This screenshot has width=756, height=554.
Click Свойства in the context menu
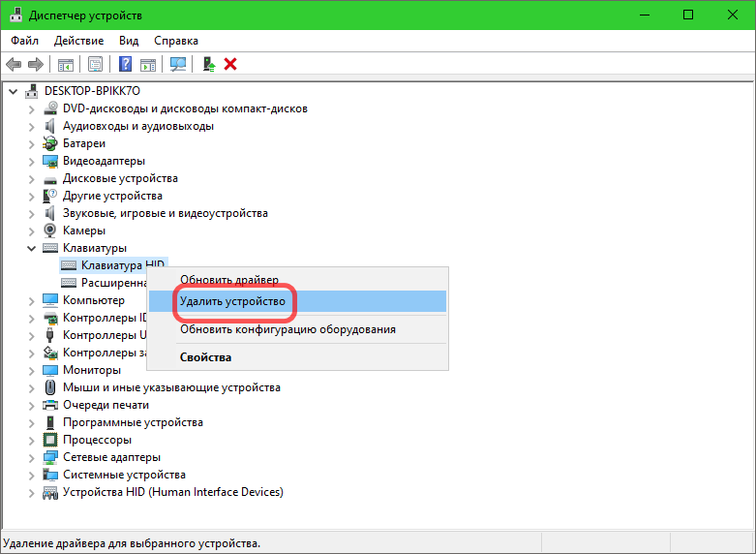205,356
